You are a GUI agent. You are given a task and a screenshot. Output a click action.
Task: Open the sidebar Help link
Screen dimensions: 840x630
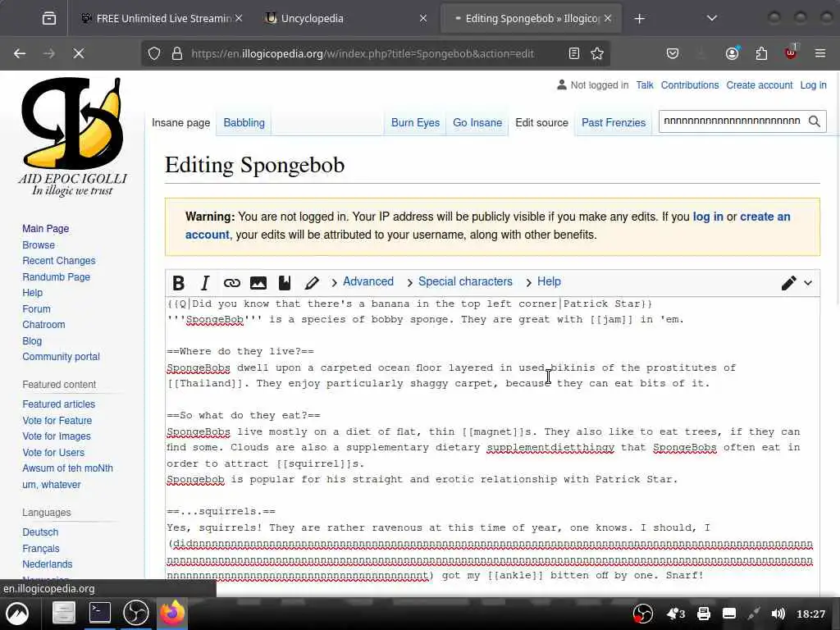32,293
